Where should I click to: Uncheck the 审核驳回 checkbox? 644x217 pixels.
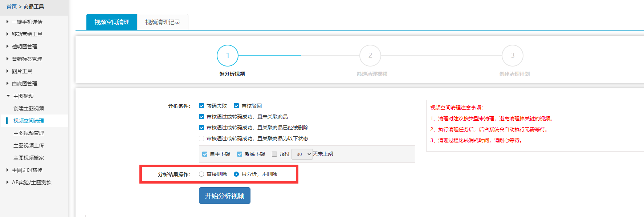tap(236, 106)
